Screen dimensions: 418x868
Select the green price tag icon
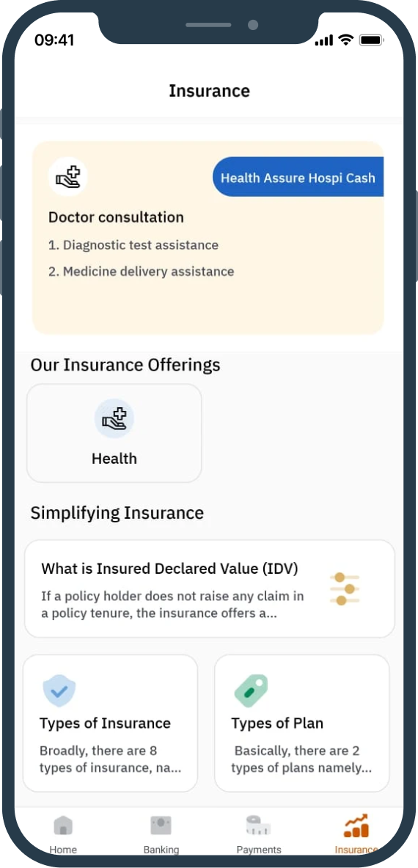tap(251, 690)
